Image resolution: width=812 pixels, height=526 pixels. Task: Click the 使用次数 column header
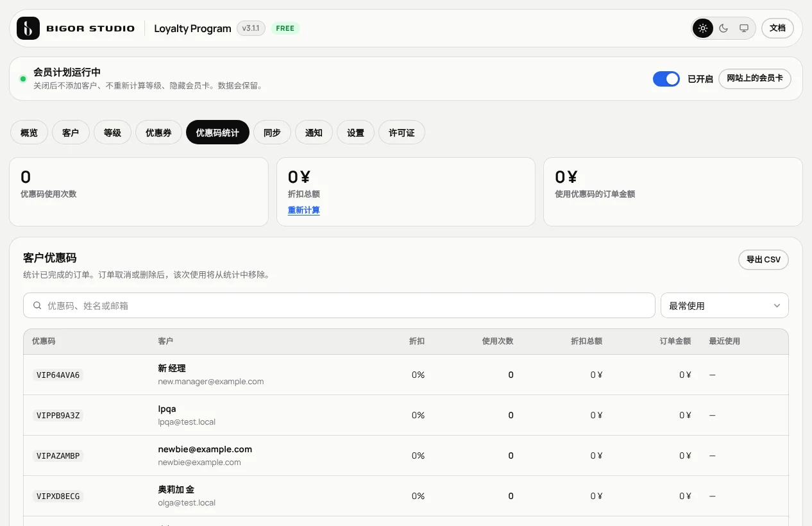coord(498,341)
